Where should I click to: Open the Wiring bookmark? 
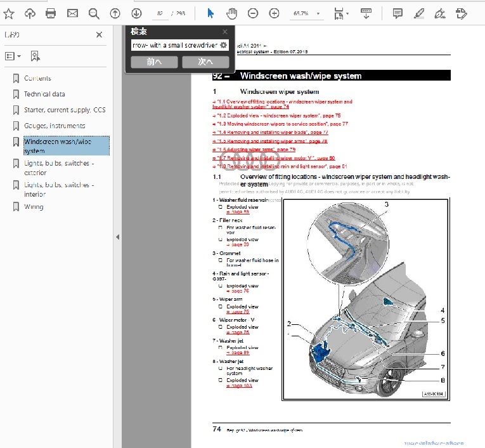(34, 207)
